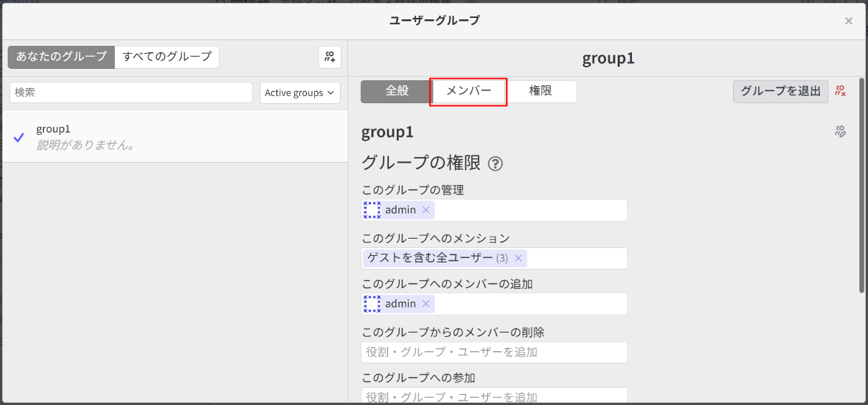Screen dimensions: 868x405
Task: Click the admin pill in group management
Action: click(400, 210)
